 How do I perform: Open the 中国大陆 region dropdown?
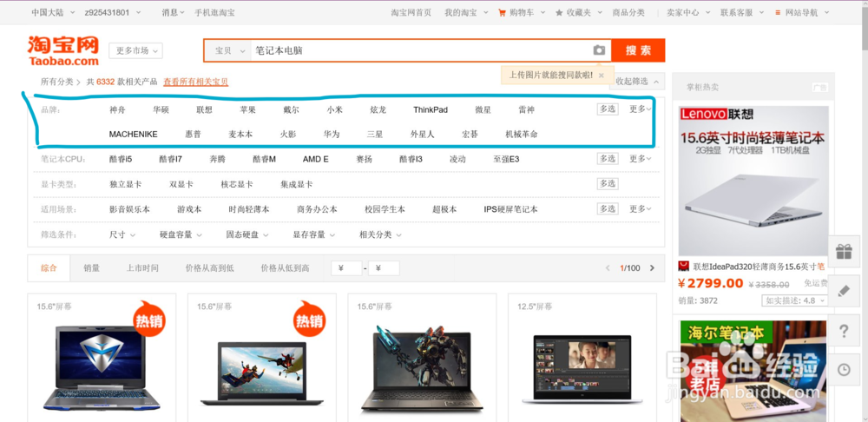[51, 12]
